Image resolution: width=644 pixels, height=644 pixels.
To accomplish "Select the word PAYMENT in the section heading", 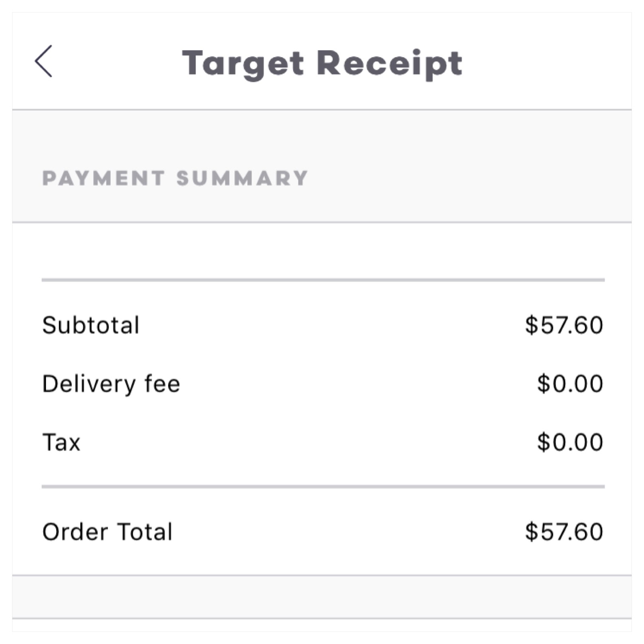I will pos(104,178).
